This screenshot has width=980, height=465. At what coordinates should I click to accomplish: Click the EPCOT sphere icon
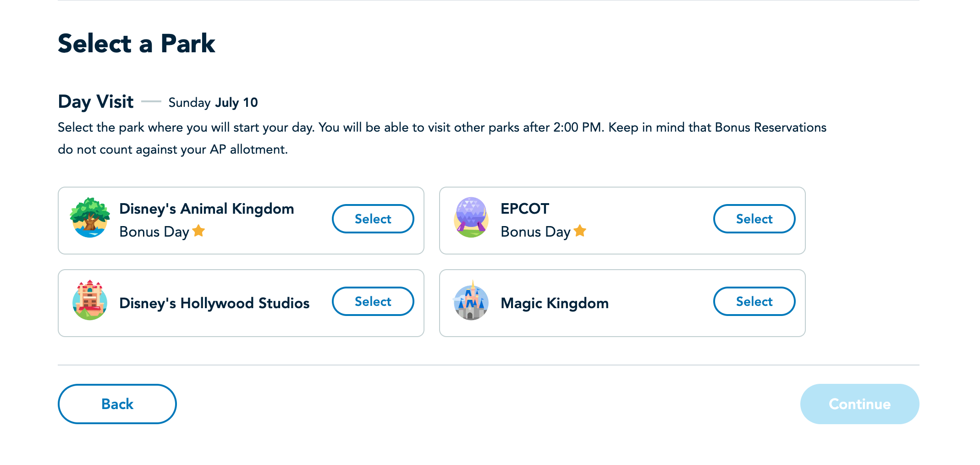[471, 217]
